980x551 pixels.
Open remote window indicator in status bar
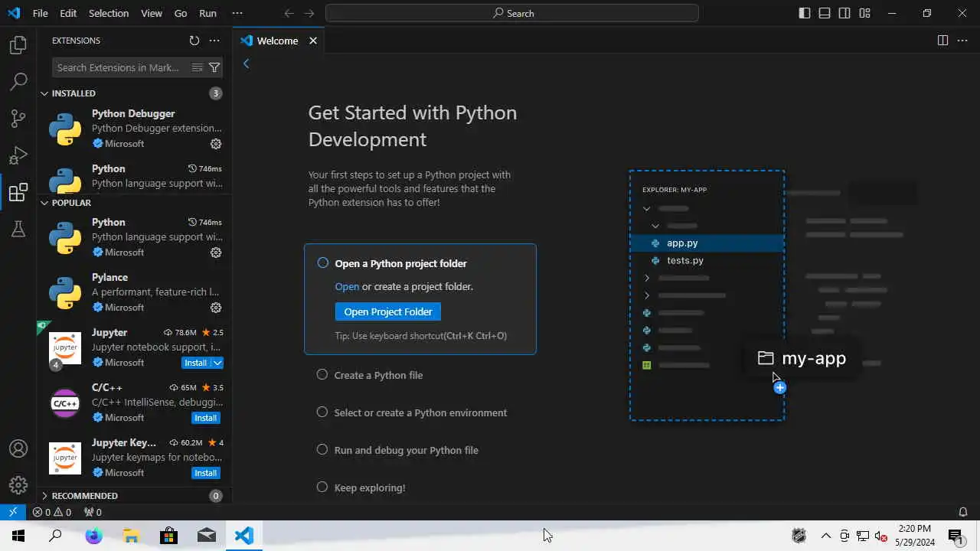coord(13,512)
